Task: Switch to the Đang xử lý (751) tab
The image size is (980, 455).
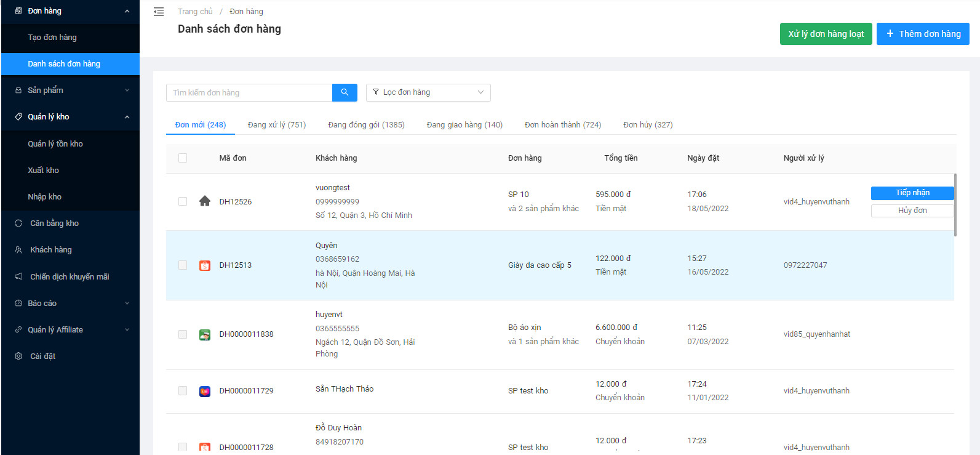Action: (x=277, y=125)
